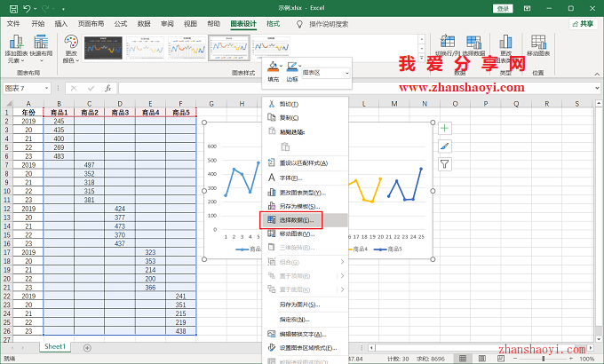Click the formula bar cancel X icon
Image resolution: width=604 pixels, height=364 pixels.
(x=74, y=88)
